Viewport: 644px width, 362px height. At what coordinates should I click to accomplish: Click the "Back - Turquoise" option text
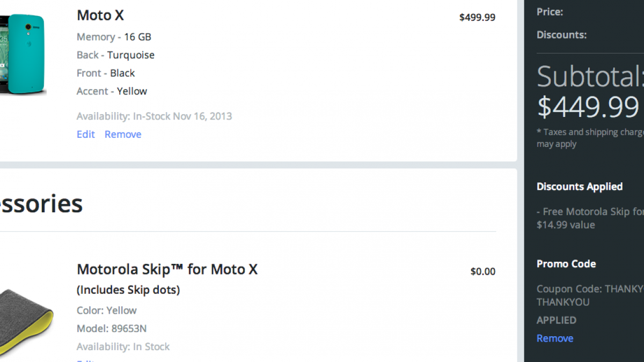[x=115, y=55]
